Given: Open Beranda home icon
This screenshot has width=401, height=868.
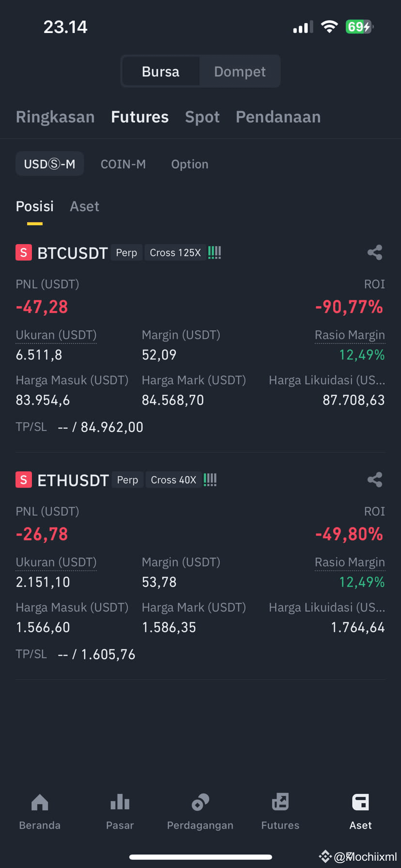Looking at the screenshot, I should (40, 803).
